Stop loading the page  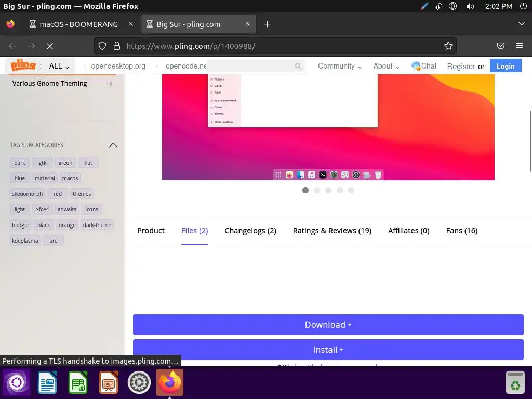pos(50,46)
